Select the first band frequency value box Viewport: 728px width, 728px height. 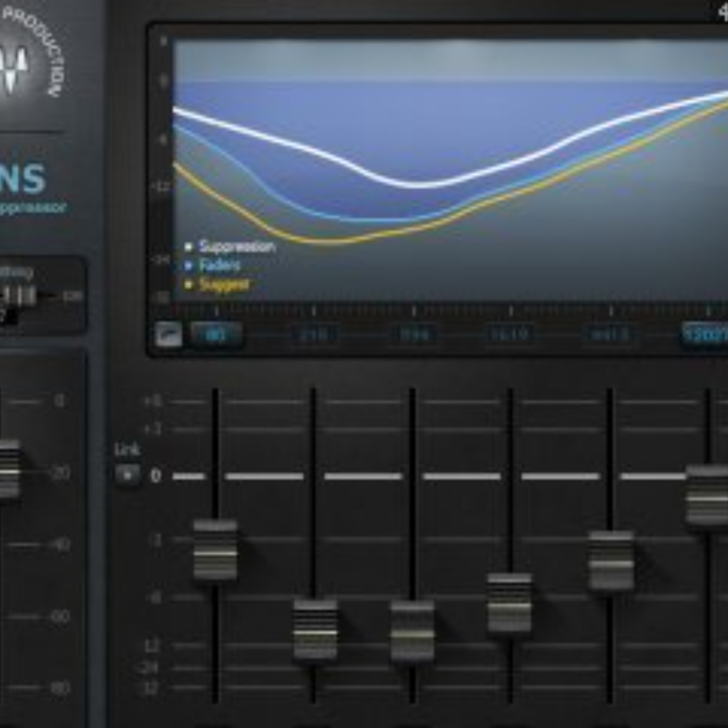[216, 334]
